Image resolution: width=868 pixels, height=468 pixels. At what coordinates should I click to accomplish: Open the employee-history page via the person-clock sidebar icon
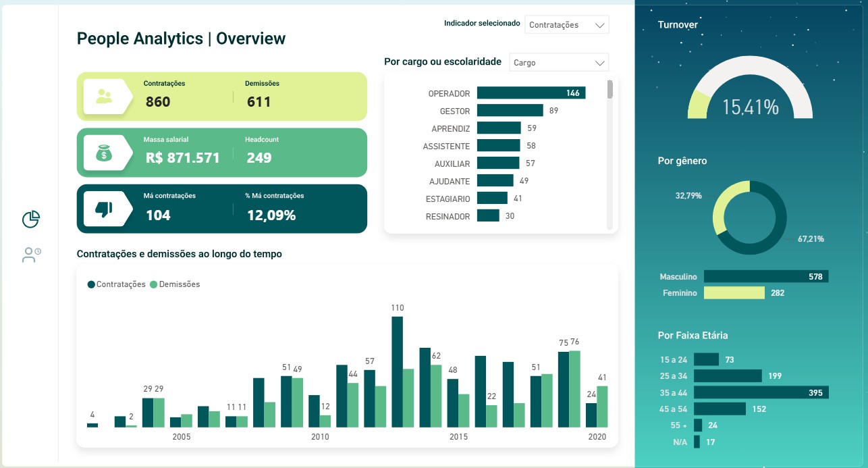[x=30, y=255]
